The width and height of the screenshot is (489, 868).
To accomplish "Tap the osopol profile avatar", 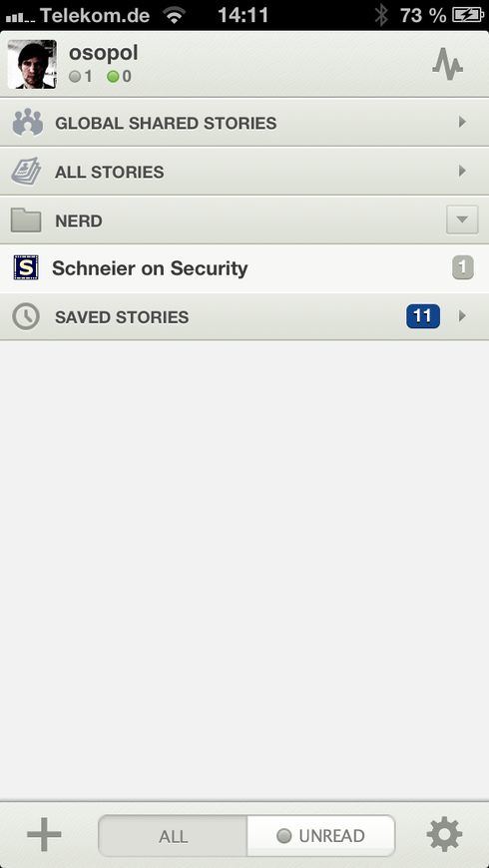I will click(32, 64).
